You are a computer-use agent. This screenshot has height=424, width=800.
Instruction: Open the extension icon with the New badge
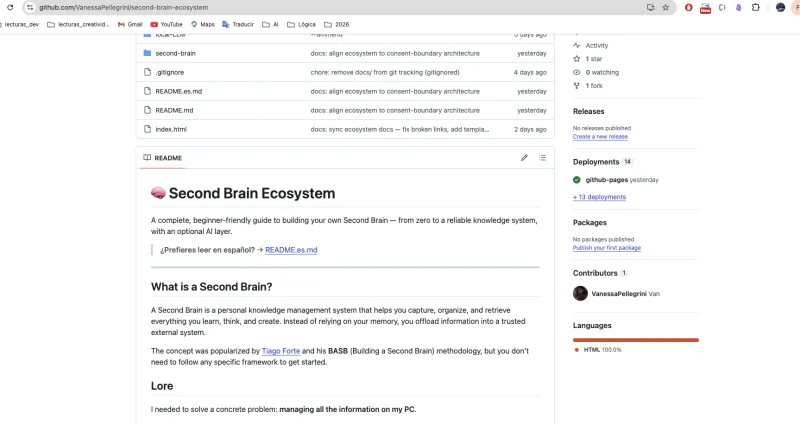(x=705, y=8)
